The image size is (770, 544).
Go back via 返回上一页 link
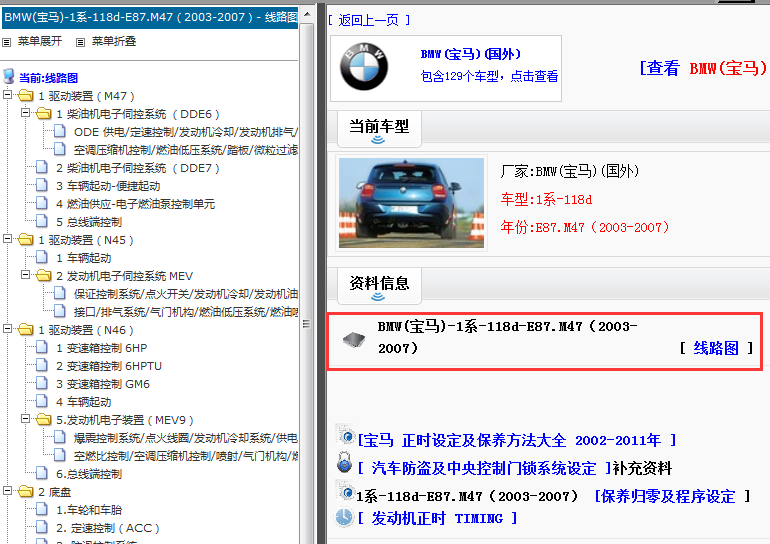tap(368, 20)
